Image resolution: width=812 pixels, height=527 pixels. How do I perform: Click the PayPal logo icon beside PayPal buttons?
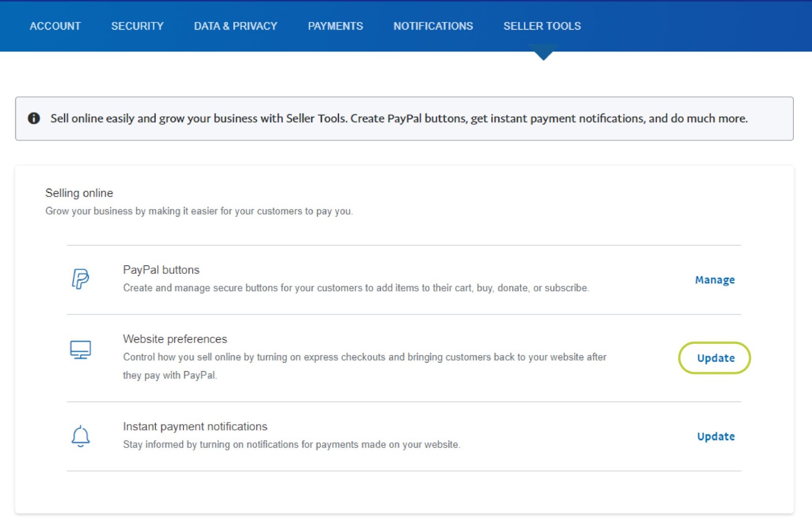pyautogui.click(x=80, y=279)
